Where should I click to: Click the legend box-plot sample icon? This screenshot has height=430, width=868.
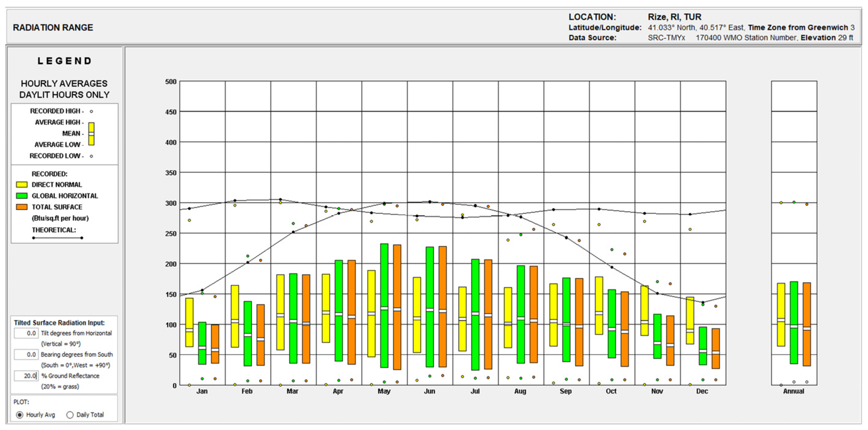click(x=91, y=134)
